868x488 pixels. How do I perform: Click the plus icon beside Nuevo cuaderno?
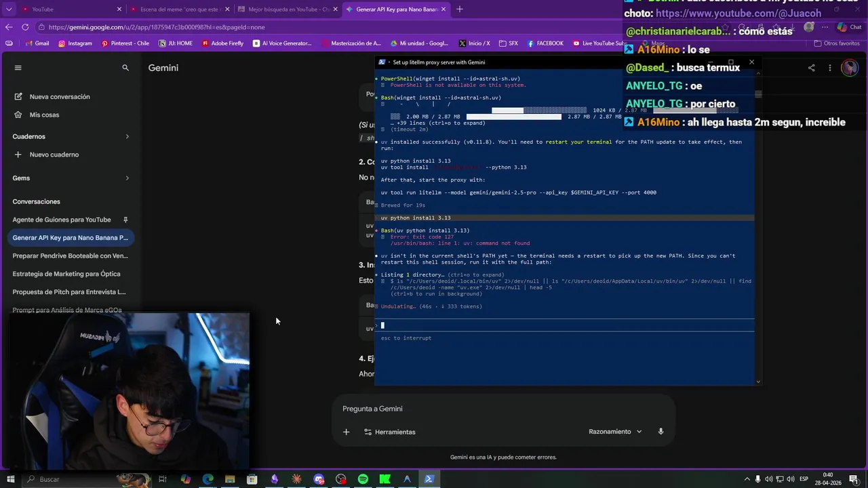pos(18,155)
